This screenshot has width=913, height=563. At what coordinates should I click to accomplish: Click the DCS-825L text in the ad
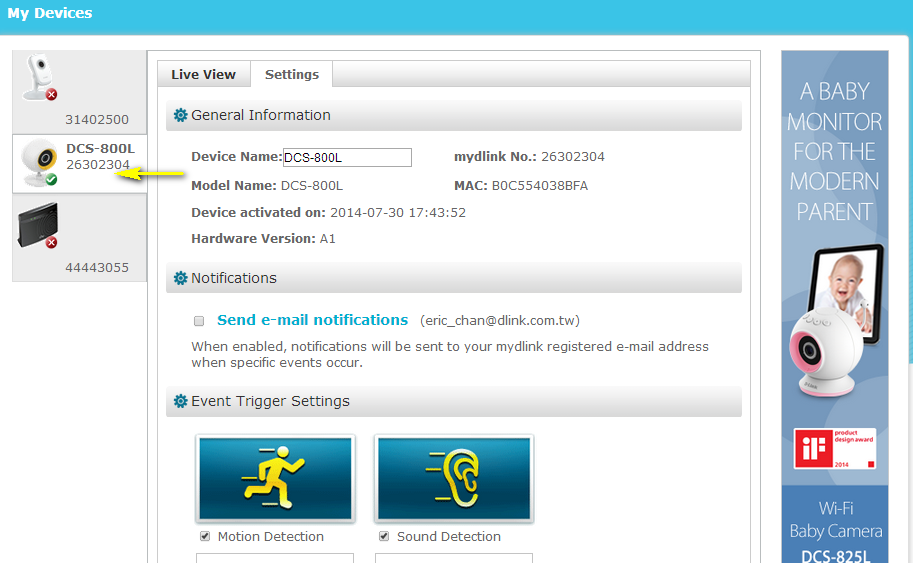click(836, 556)
